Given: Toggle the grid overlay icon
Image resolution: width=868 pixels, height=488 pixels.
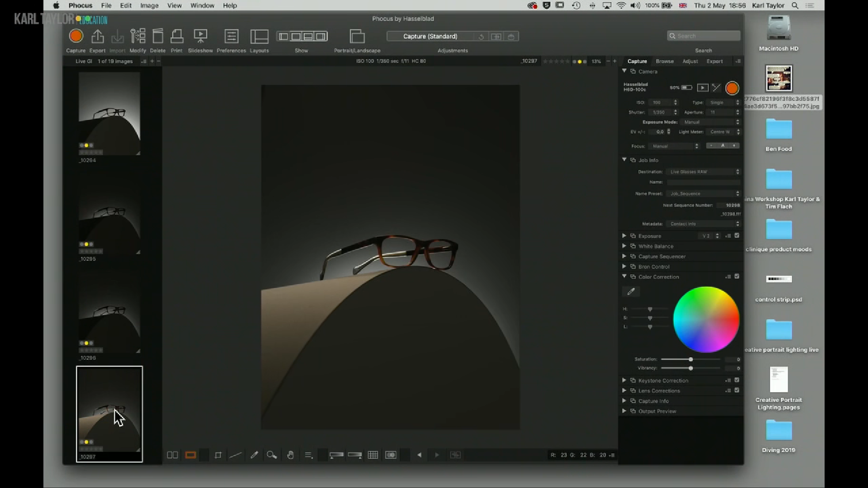Looking at the screenshot, I should pyautogui.click(x=373, y=455).
